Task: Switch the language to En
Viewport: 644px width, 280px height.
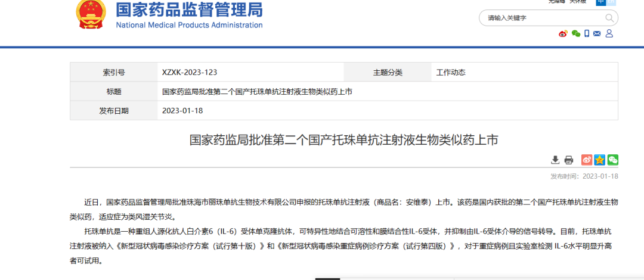Action: 612,2
